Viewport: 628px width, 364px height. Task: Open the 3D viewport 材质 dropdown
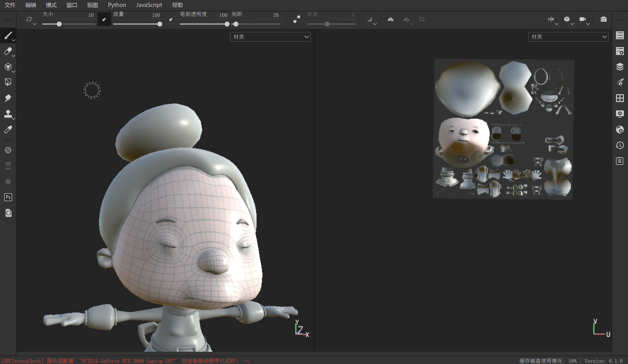[x=270, y=37]
